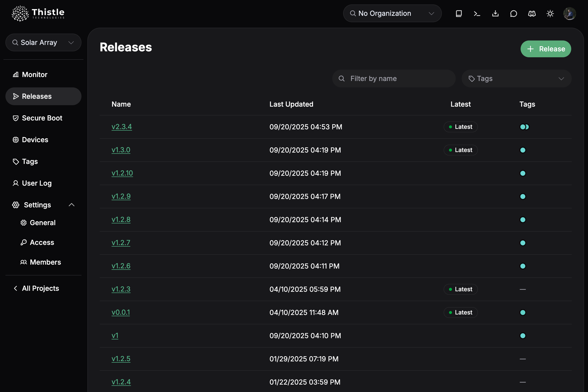
Task: Go back to All Projects
Action: [x=40, y=288]
